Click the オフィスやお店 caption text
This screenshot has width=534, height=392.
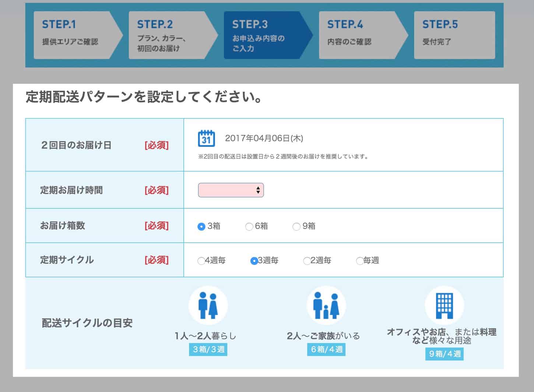point(442,336)
